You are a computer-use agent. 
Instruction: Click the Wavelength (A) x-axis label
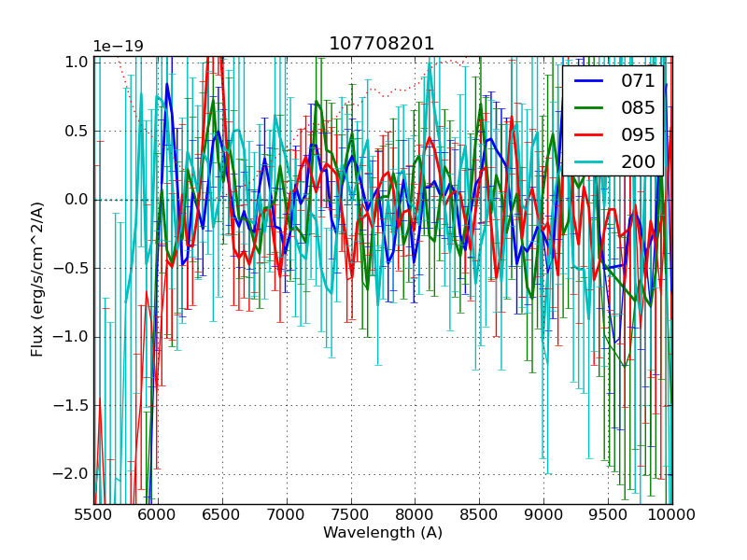382,533
